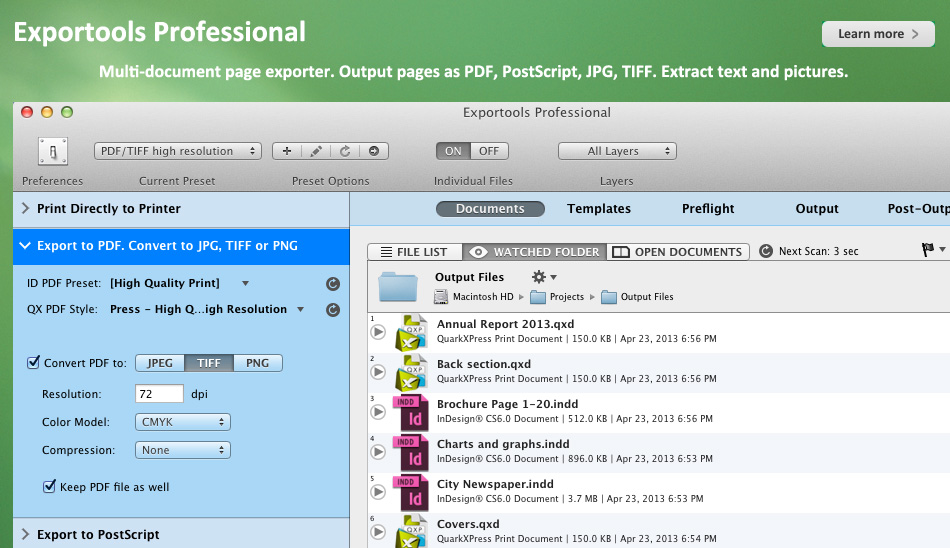
Task: Switch to the Templates tab
Action: [599, 209]
